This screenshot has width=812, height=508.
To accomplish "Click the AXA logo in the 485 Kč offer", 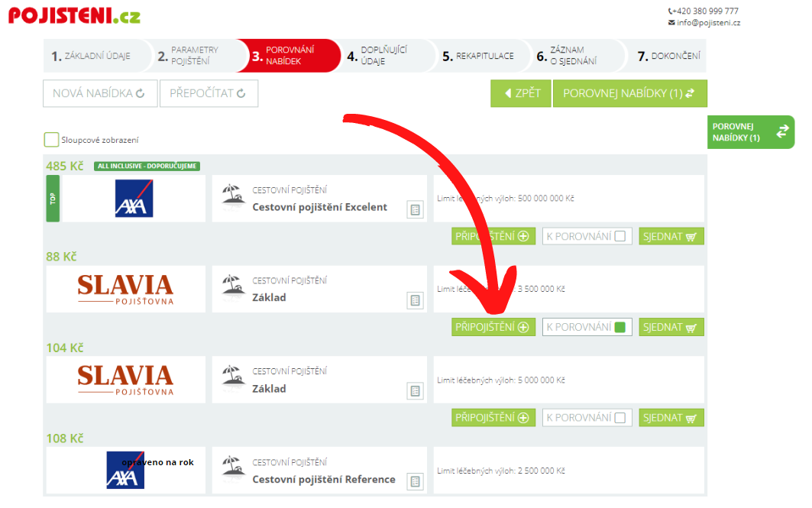I will pyautogui.click(x=134, y=199).
